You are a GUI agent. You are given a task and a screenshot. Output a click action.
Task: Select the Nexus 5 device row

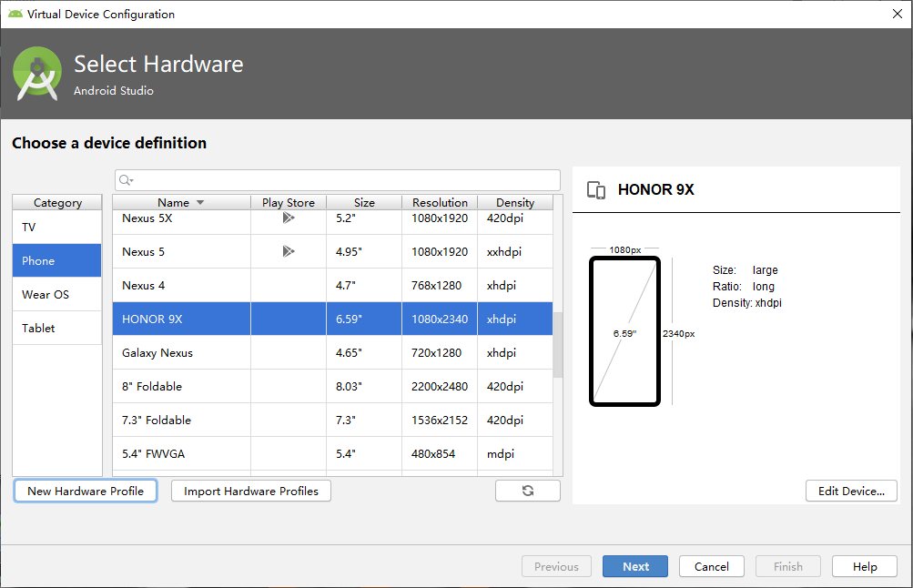(332, 251)
